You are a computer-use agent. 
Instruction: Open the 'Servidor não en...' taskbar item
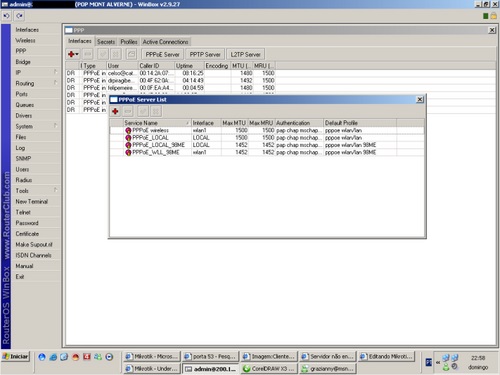coord(328,356)
